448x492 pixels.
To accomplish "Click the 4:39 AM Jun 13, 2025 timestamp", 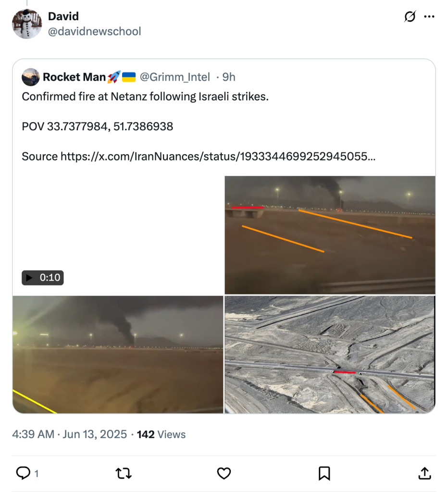I will (70, 434).
